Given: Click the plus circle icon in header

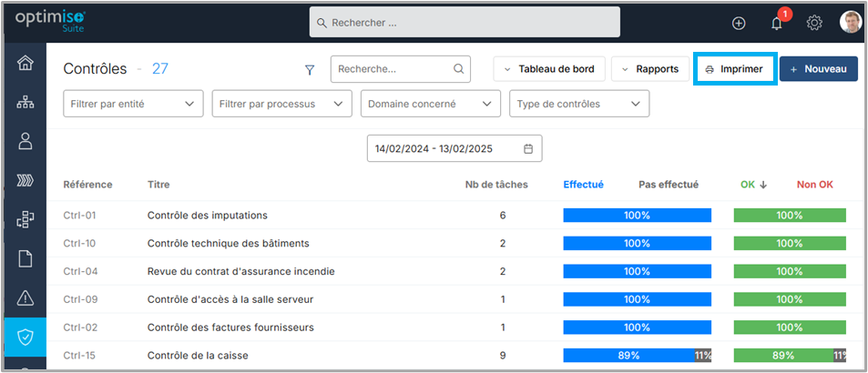Looking at the screenshot, I should 739,24.
